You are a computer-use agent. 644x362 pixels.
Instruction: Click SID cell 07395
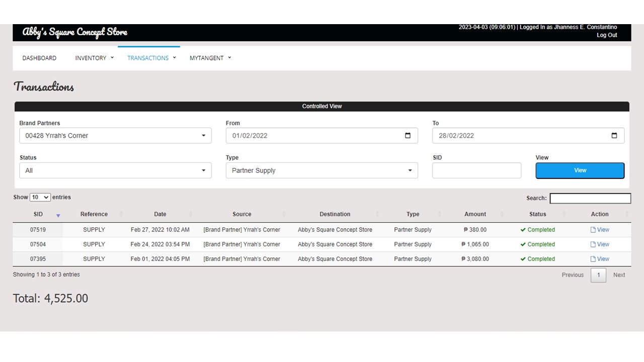coord(38,259)
